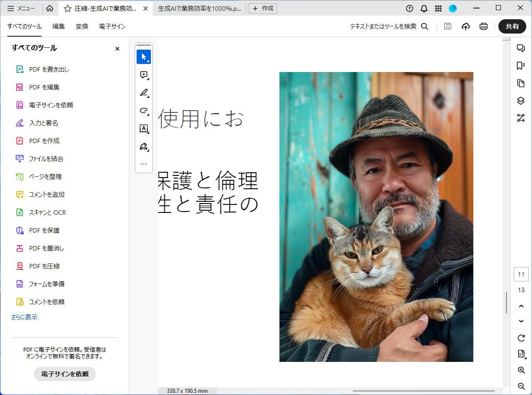
Task: Zoom in with the plus magnifier
Action: coord(521,370)
